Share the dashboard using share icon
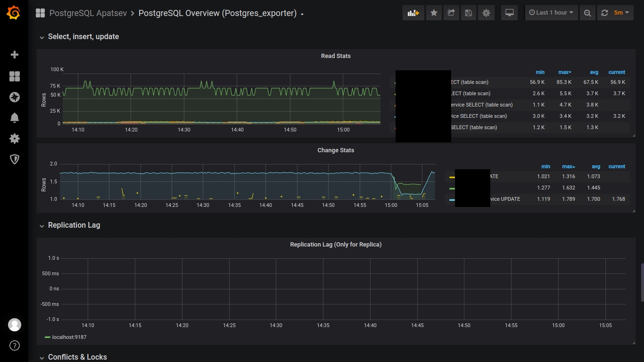The height and width of the screenshot is (362, 644). click(x=451, y=13)
